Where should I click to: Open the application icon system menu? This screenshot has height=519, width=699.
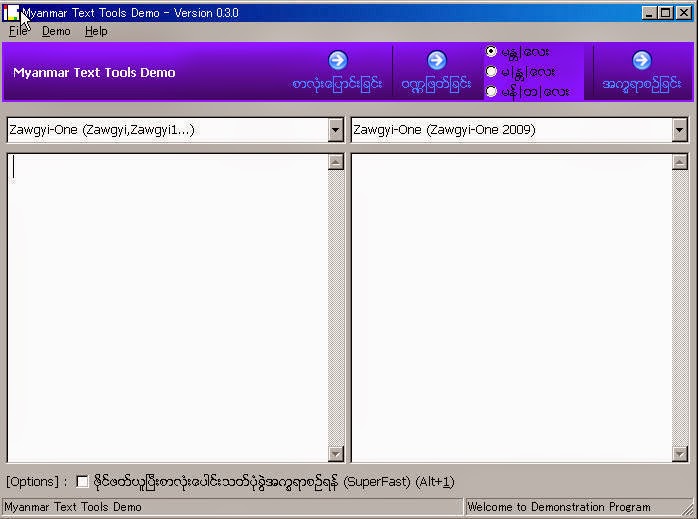[x=11, y=13]
